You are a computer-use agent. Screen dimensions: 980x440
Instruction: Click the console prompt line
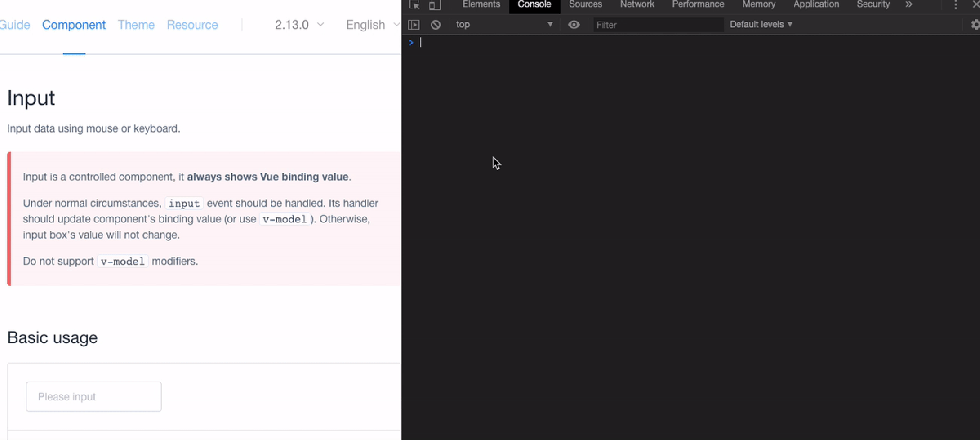point(691,42)
